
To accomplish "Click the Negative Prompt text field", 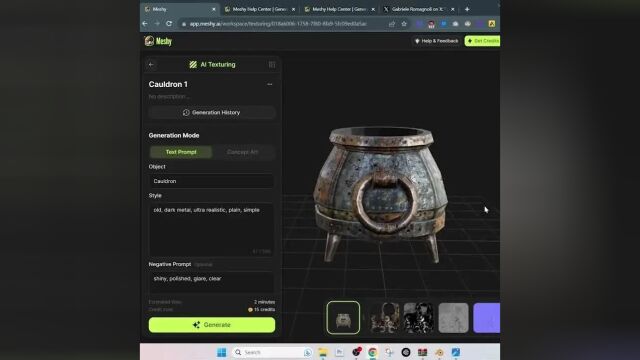I will [x=211, y=282].
